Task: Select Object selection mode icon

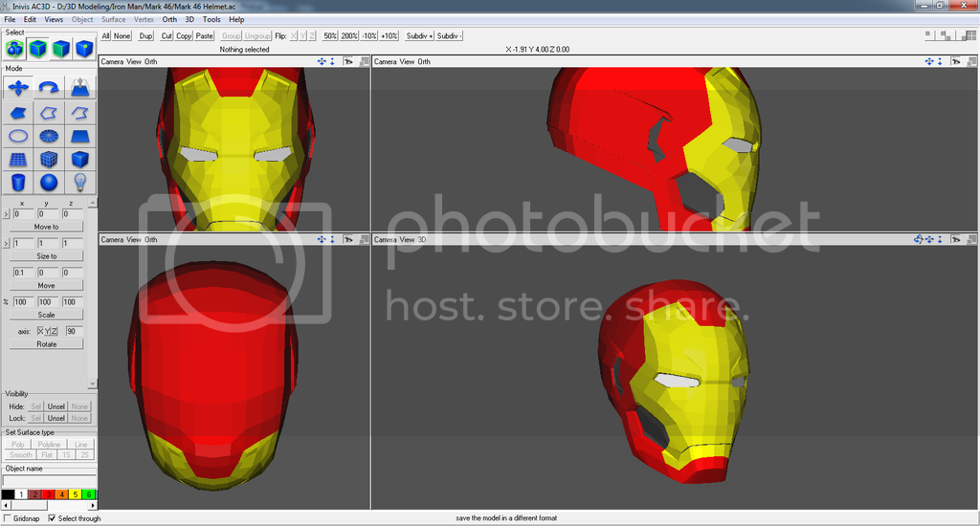Action: (38, 48)
